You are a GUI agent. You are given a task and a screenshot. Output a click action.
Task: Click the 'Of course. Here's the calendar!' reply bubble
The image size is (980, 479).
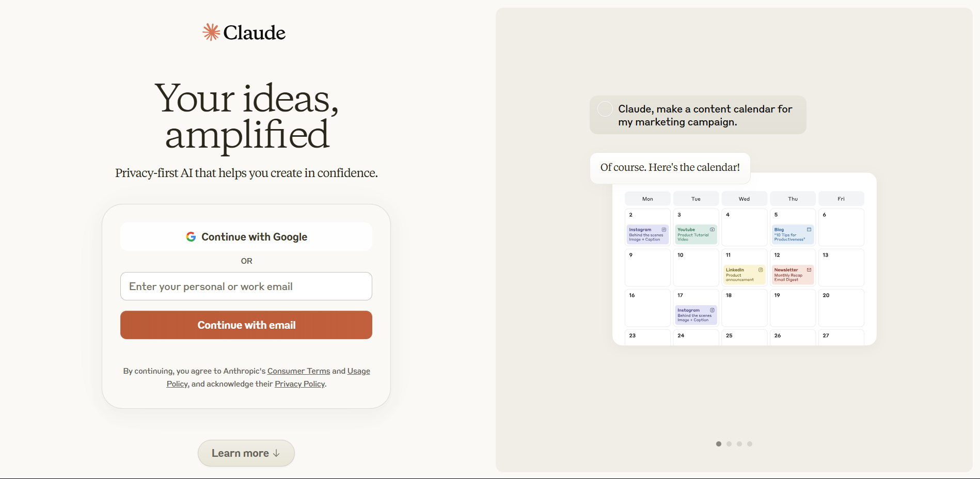tap(670, 168)
